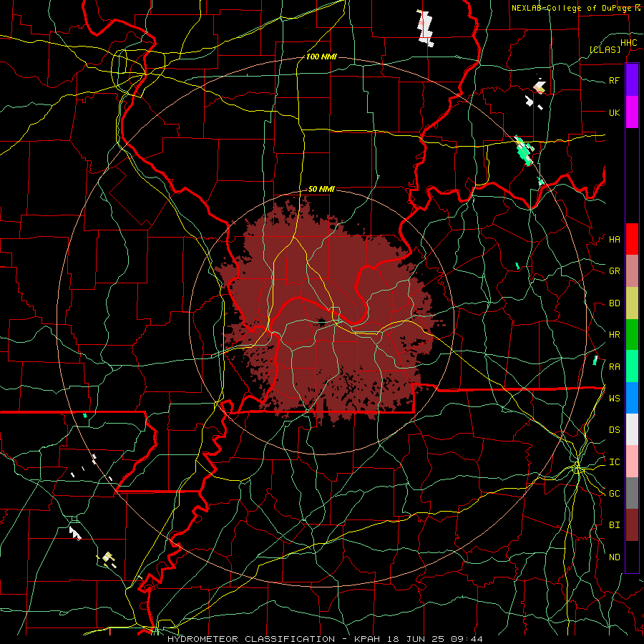Click the 'BI' legend label
644x644 pixels.
tap(614, 525)
